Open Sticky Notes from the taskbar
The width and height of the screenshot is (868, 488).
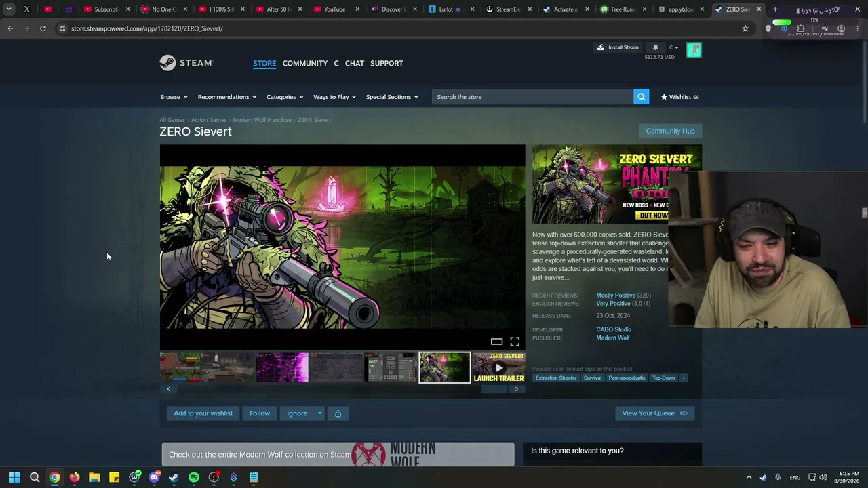114,477
